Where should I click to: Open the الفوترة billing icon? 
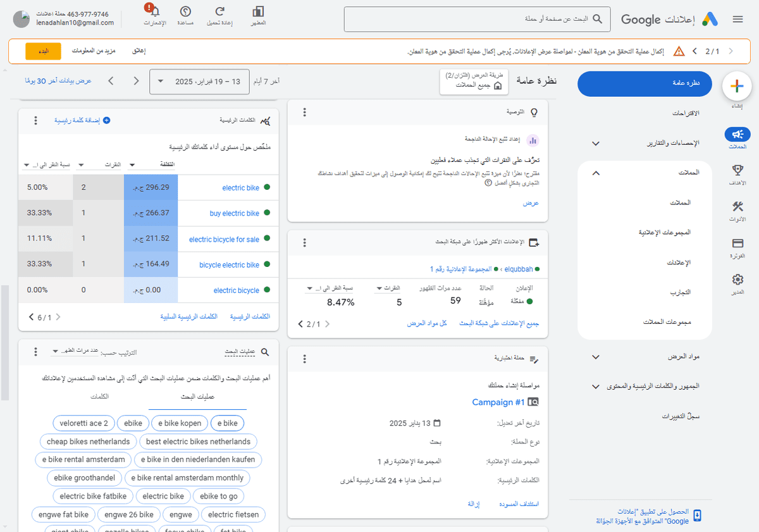(737, 244)
